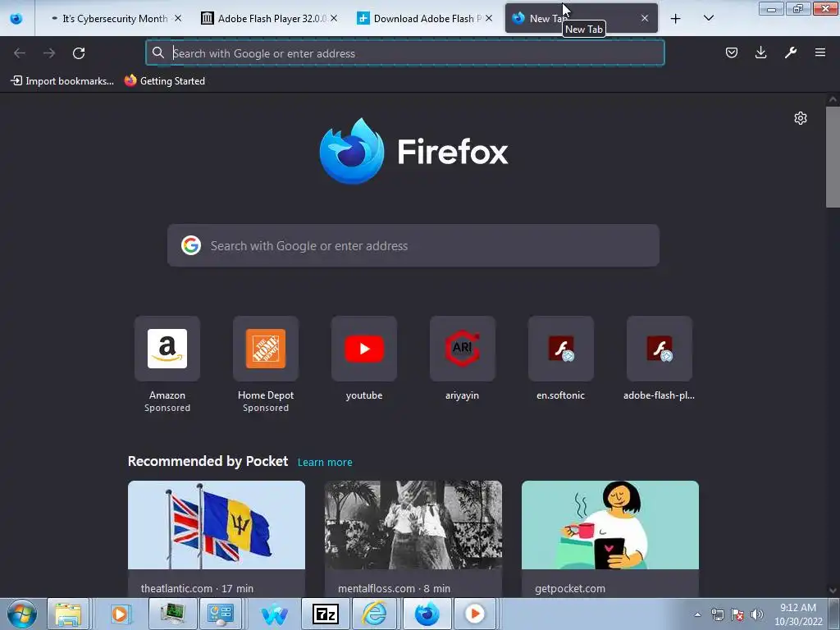Image resolution: width=840 pixels, height=630 pixels.
Task: Open the orange play media app in taskbar
Action: click(474, 614)
